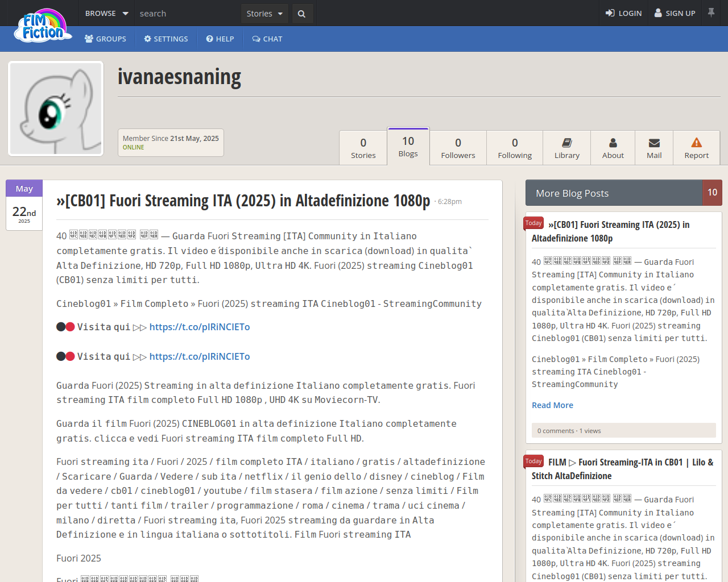Select the 0 Stories tab
728x582 pixels.
[363, 148]
